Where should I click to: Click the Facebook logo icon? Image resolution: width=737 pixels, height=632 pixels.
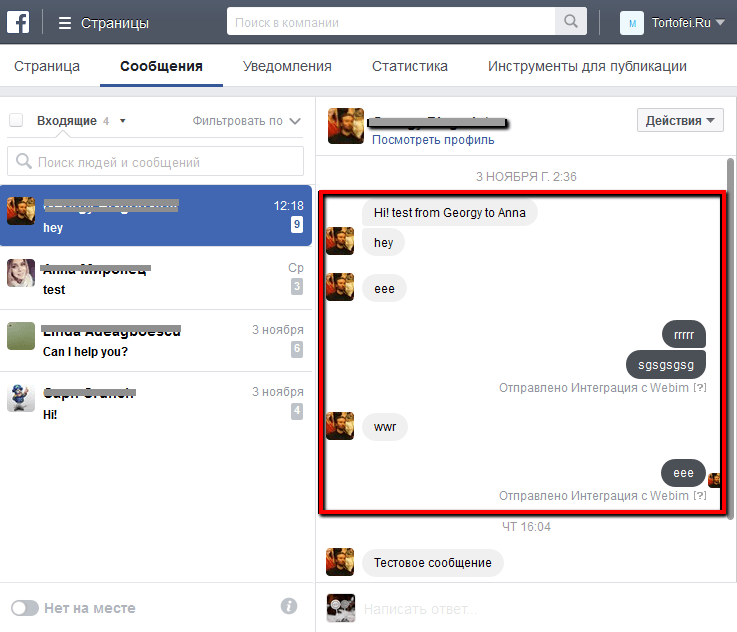pos(18,22)
